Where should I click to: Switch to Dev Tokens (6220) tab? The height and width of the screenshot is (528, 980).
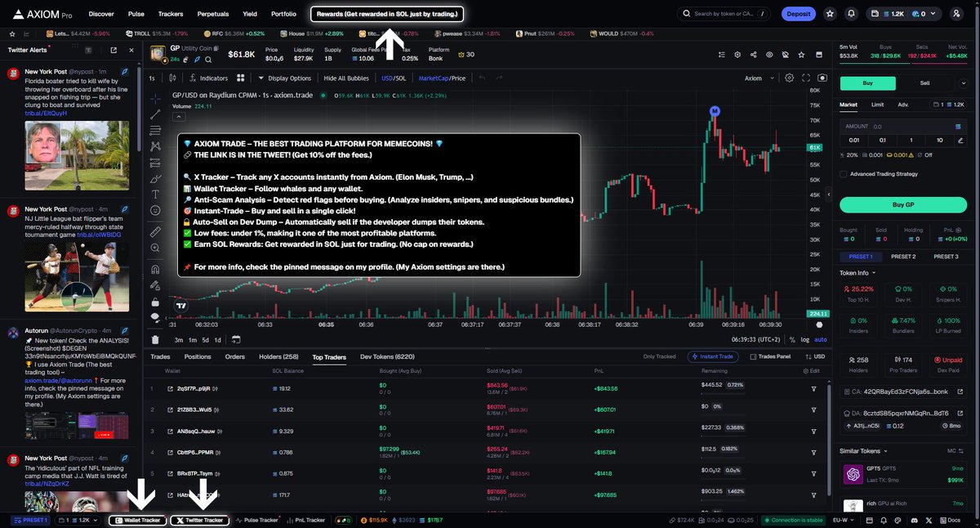coord(387,356)
